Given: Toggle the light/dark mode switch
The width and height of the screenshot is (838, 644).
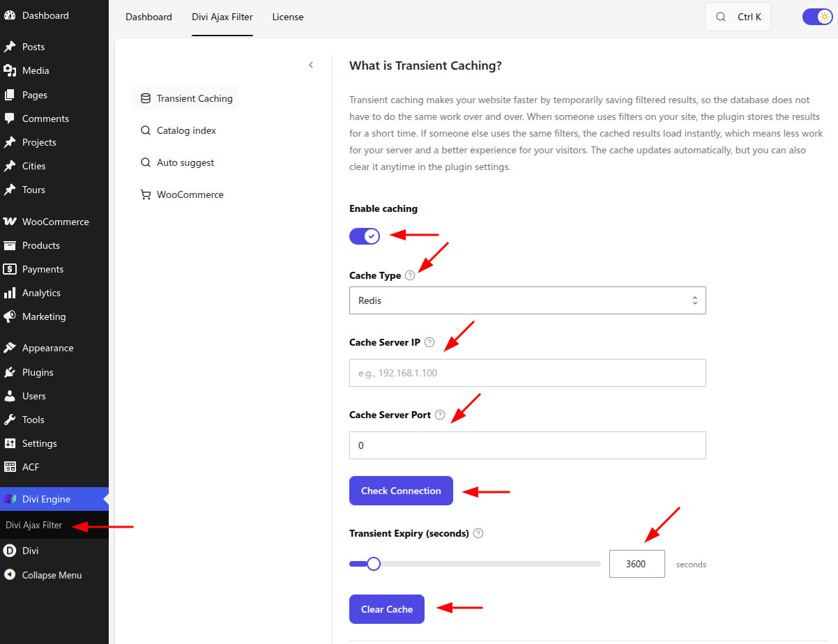Looking at the screenshot, I should (x=818, y=17).
